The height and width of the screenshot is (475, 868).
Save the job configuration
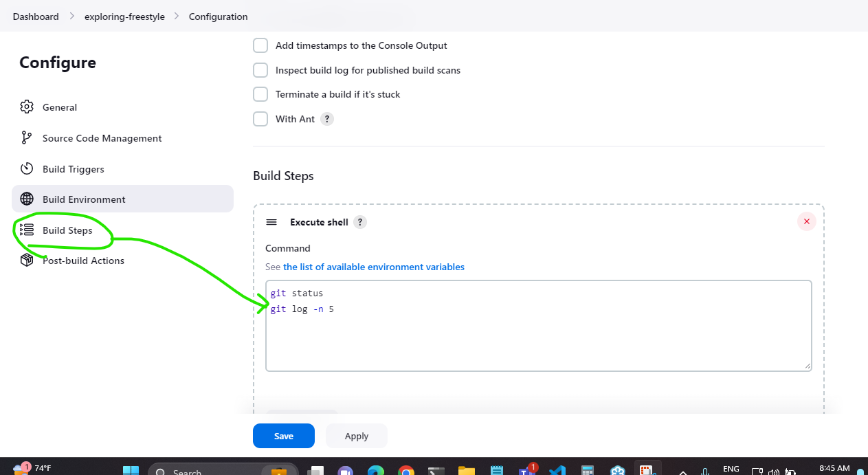point(283,435)
